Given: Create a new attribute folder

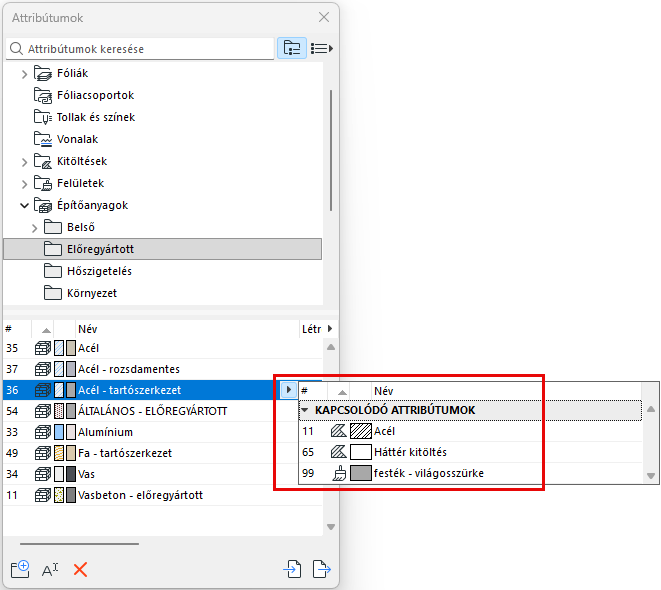Looking at the screenshot, I should [x=20, y=569].
